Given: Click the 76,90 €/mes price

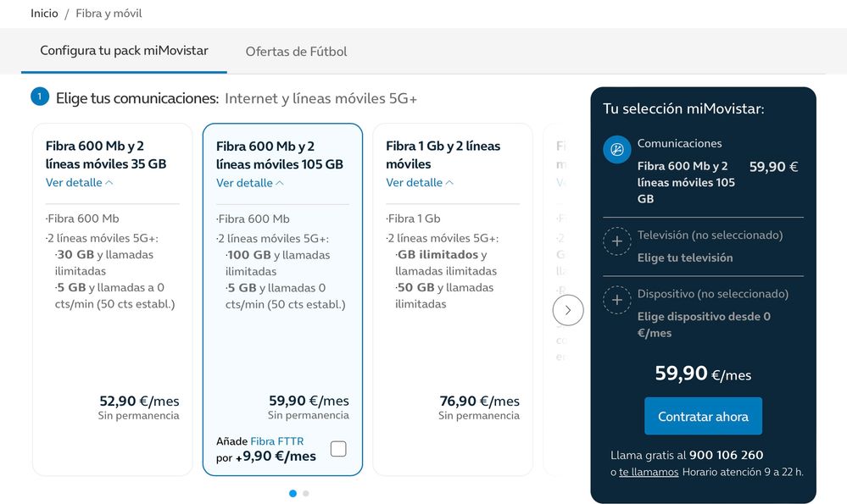Looking at the screenshot, I should tap(480, 401).
